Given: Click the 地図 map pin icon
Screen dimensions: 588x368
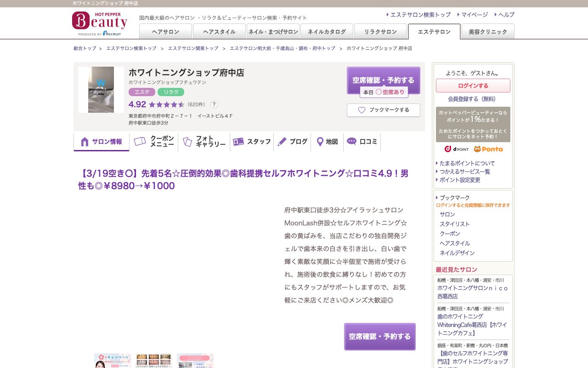Looking at the screenshot, I should pyautogui.click(x=319, y=141).
